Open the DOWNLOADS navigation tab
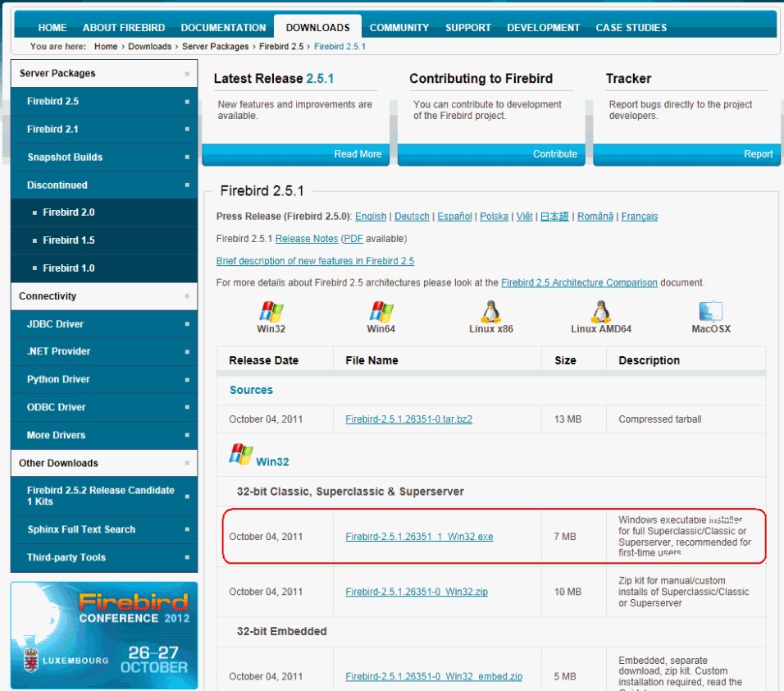 tap(317, 28)
